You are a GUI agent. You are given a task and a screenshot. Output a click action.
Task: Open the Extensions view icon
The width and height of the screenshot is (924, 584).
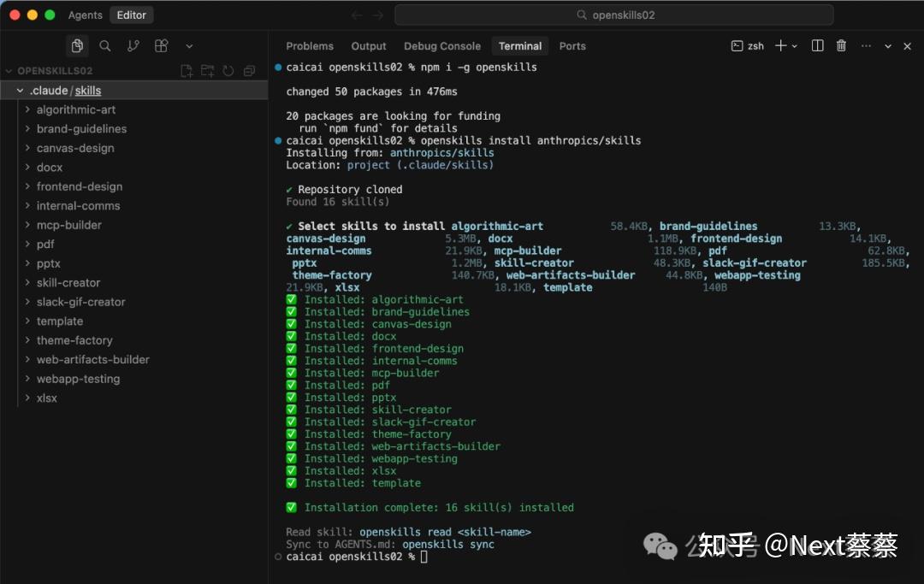[x=161, y=45]
